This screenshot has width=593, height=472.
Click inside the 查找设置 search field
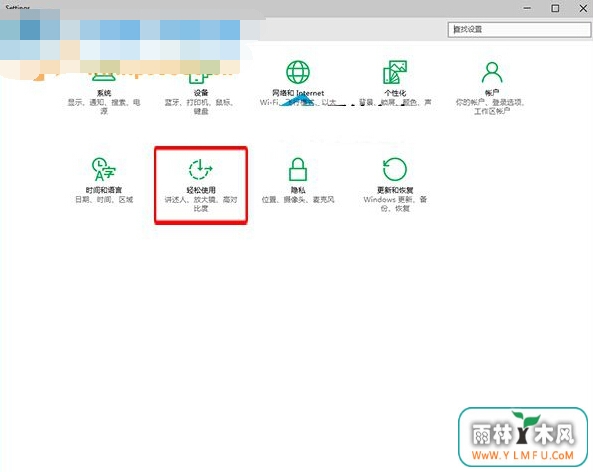point(519,30)
